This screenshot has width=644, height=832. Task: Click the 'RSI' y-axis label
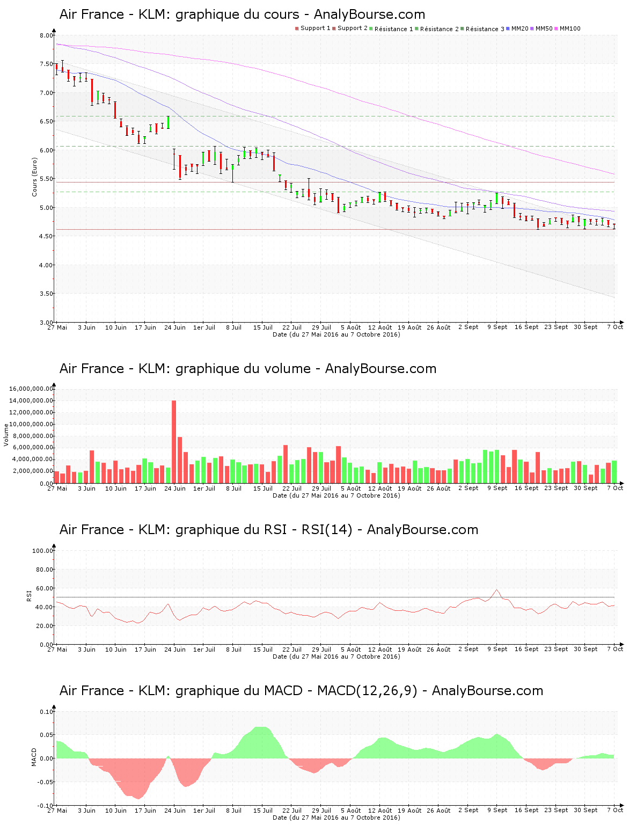[x=30, y=595]
